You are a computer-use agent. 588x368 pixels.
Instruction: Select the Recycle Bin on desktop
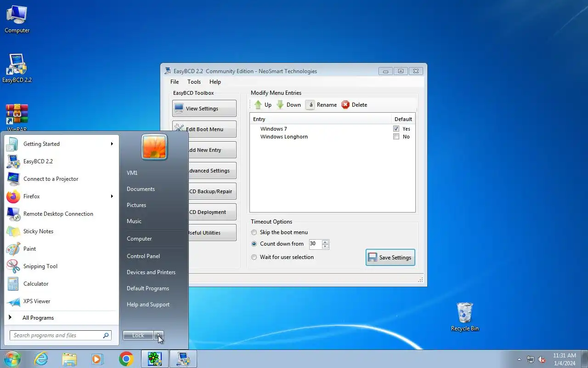(x=465, y=317)
